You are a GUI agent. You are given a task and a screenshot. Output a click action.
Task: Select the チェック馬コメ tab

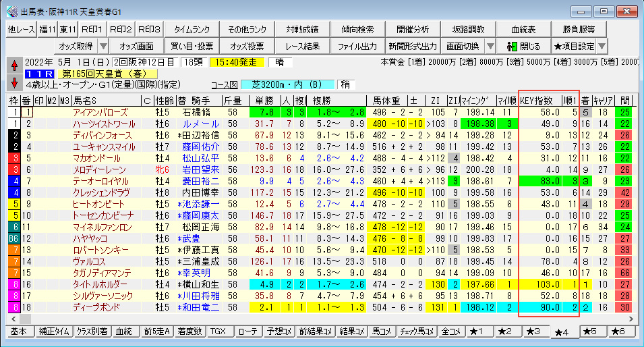(x=417, y=331)
